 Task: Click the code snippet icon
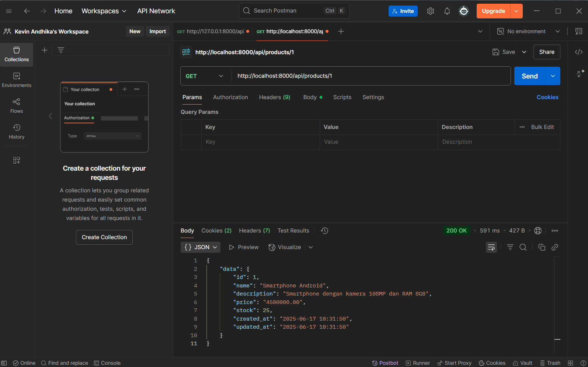pyautogui.click(x=578, y=52)
